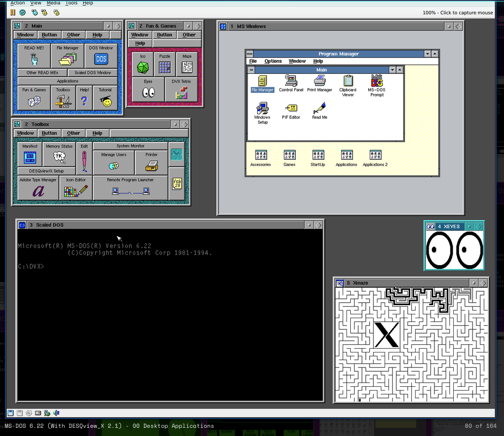Click the Applications button in Main
The image size is (504, 436).
tap(68, 81)
